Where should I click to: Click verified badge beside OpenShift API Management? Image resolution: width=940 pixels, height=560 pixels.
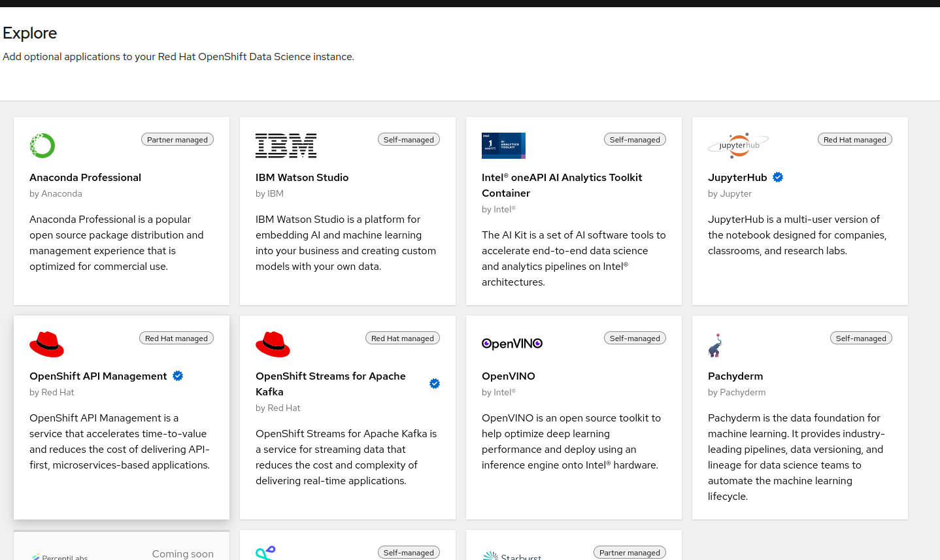coord(178,376)
